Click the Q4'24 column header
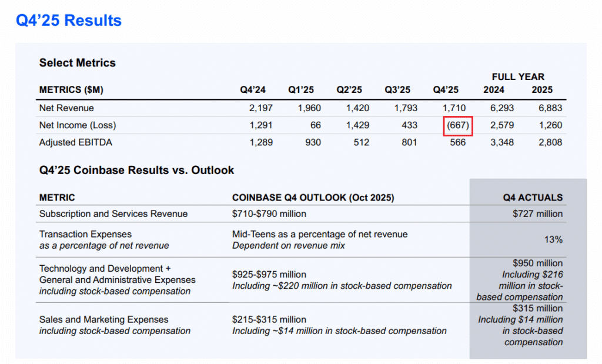This screenshot has height=364, width=602. point(253,90)
